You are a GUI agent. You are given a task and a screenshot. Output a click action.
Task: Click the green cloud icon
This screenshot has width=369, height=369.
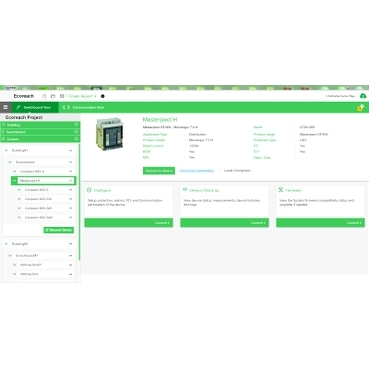pos(363,96)
